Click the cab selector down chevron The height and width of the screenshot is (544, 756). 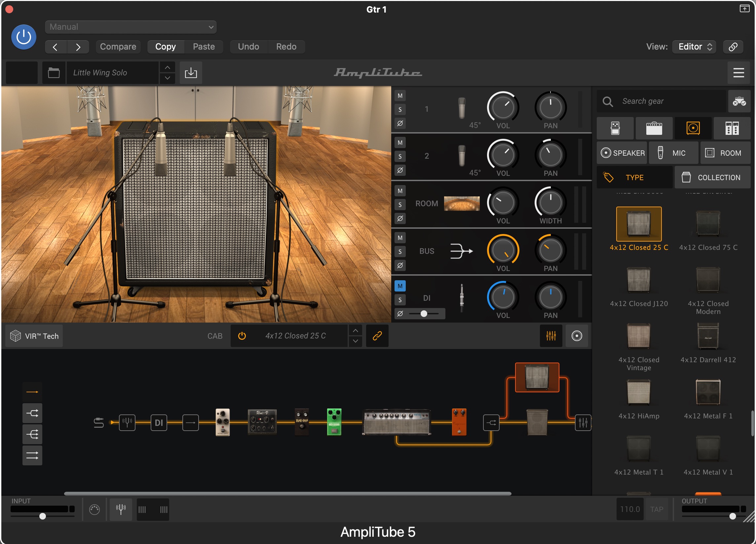click(x=355, y=341)
